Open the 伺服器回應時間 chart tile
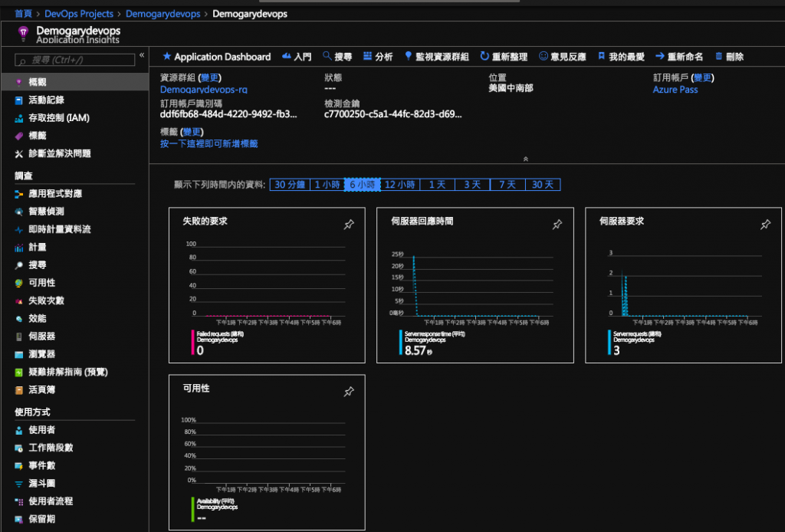This screenshot has width=785, height=532. click(475, 285)
